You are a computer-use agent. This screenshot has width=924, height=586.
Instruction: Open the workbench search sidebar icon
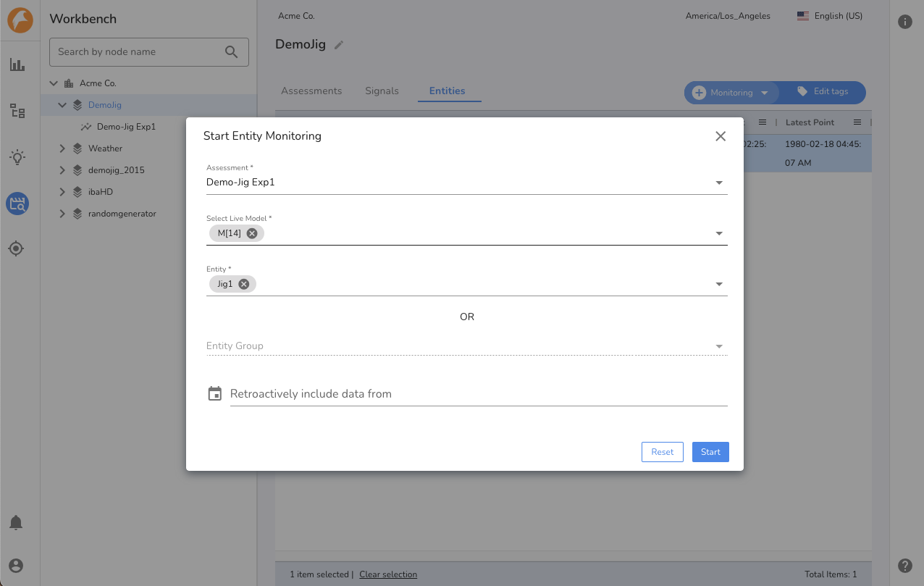(17, 204)
